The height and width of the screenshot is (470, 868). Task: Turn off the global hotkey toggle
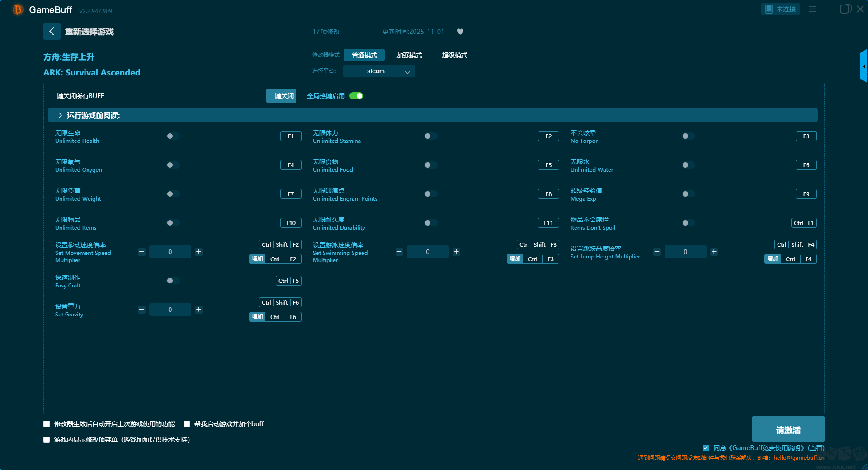[356, 96]
